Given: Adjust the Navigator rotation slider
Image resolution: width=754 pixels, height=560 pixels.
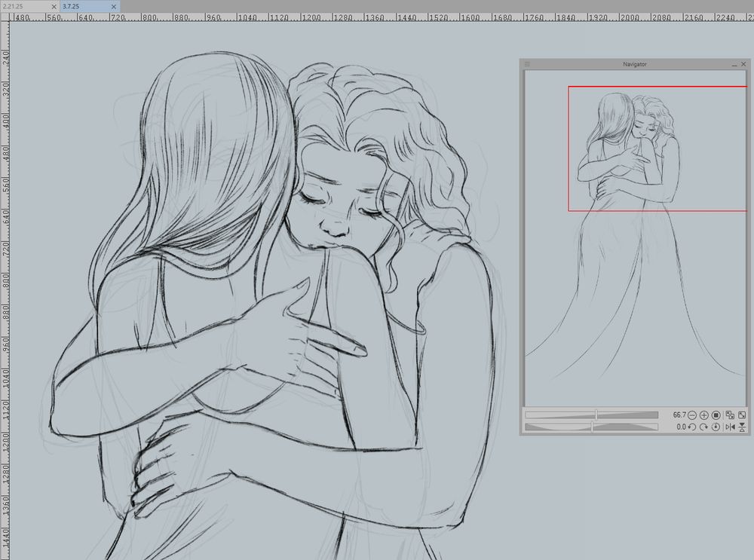Looking at the screenshot, I should (591, 427).
